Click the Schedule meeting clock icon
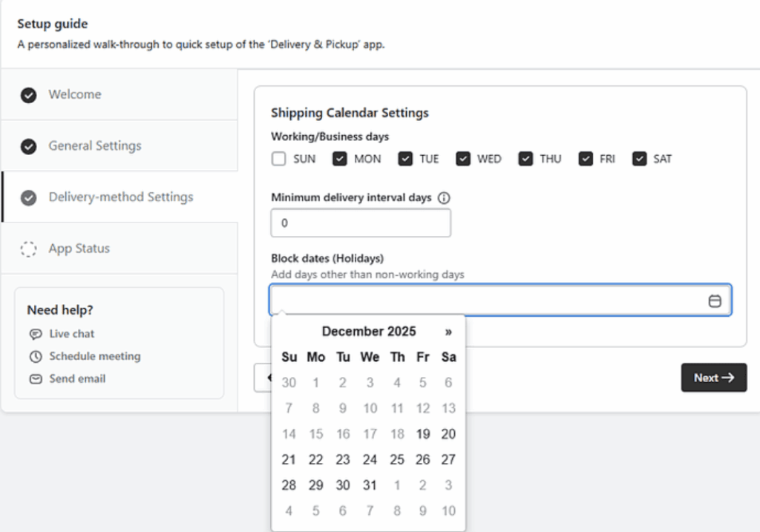 coord(36,356)
